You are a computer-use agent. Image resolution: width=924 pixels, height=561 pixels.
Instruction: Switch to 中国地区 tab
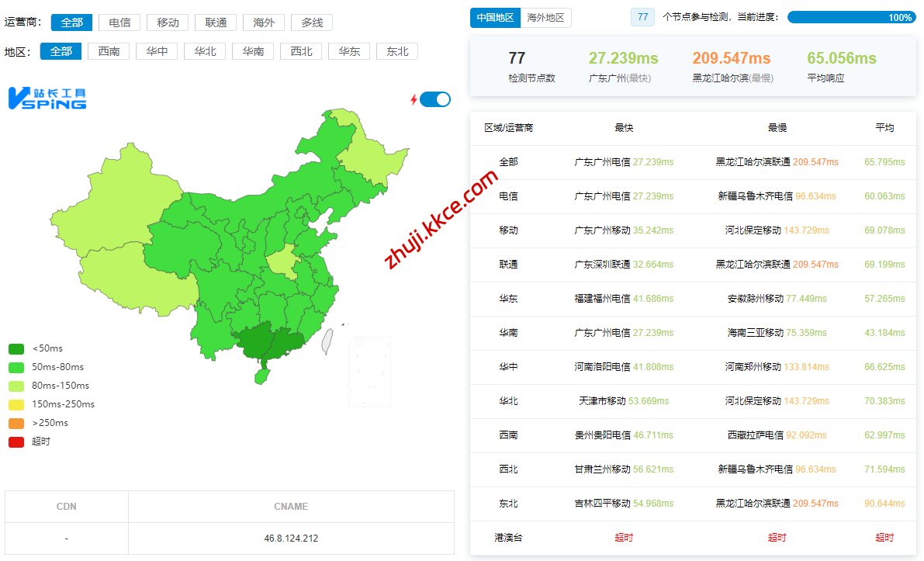coord(495,18)
